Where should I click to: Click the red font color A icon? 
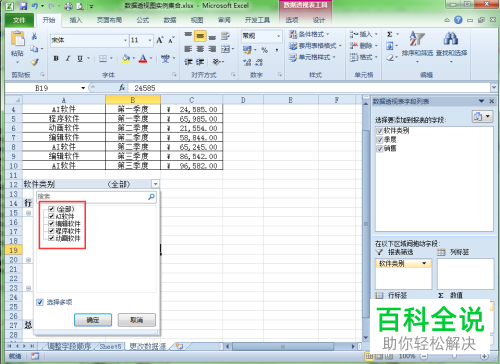pos(143,59)
